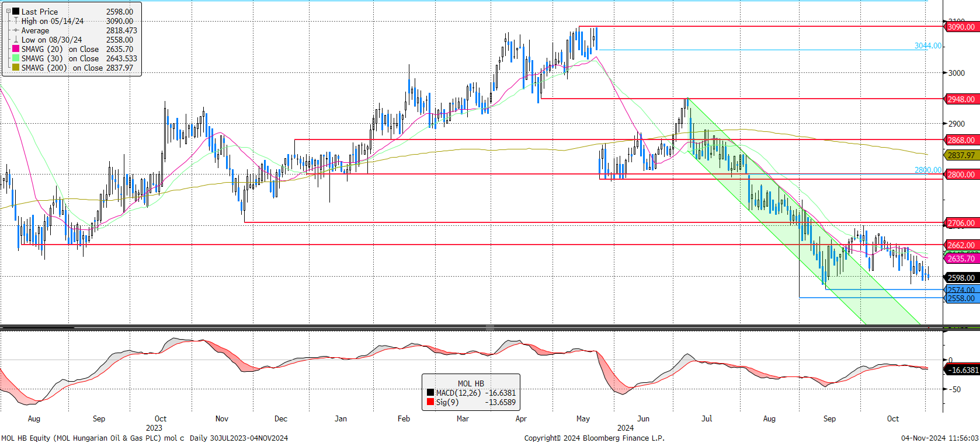
Task: Select 'Low on 08/30/24' legend row
Action: pyautogui.click(x=73, y=40)
